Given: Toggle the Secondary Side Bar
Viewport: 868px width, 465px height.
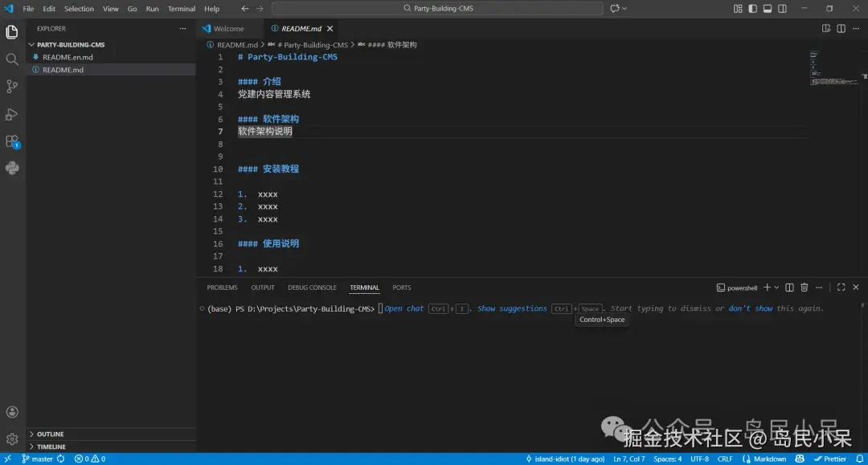Looking at the screenshot, I should (782, 8).
